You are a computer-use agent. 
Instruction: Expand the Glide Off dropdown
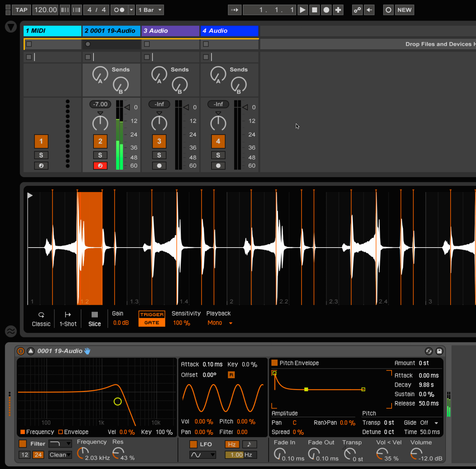pos(428,422)
